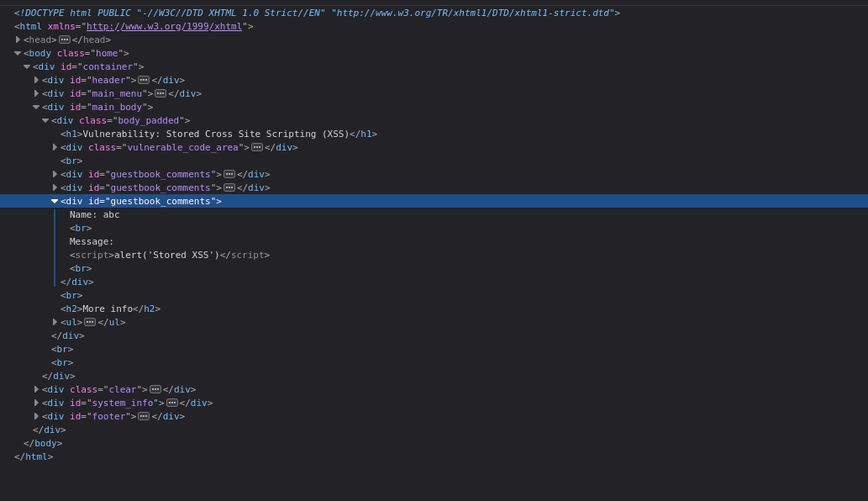Click the "Message:" text node
Image resolution: width=868 pixels, height=501 pixels.
pyautogui.click(x=92, y=241)
